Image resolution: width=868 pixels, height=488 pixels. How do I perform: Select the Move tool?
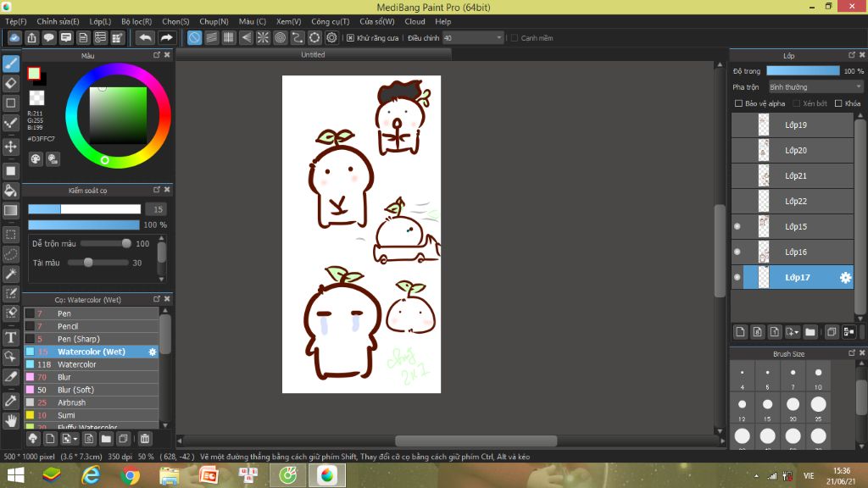pyautogui.click(x=11, y=147)
